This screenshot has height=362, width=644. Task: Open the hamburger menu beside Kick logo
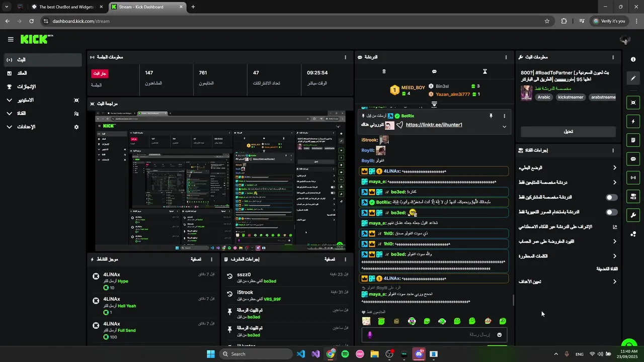11,39
